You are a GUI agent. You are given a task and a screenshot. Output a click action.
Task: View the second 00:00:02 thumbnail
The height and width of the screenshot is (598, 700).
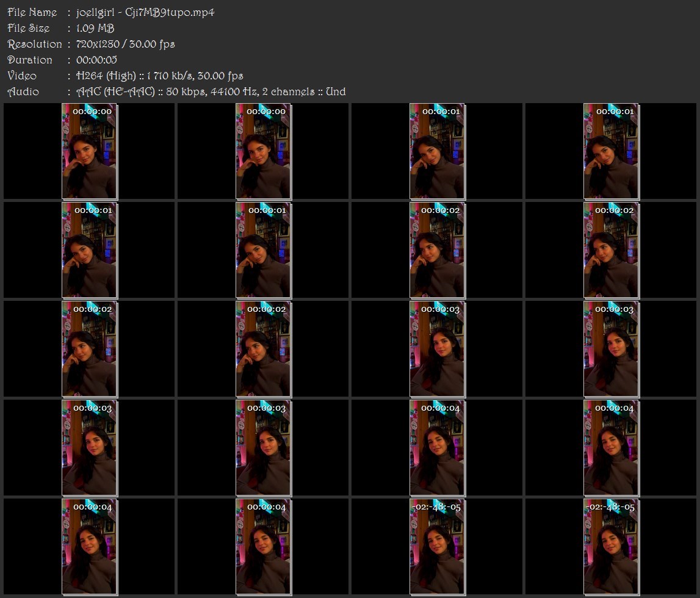pos(611,250)
